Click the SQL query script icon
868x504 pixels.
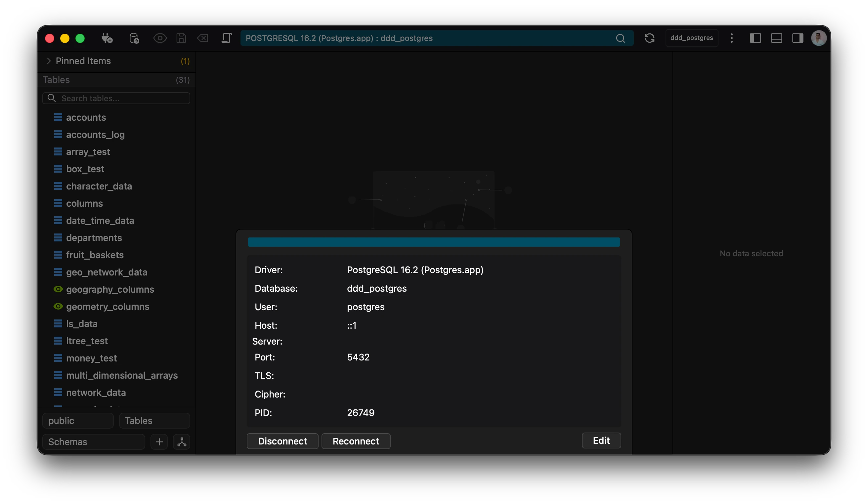[x=226, y=38]
